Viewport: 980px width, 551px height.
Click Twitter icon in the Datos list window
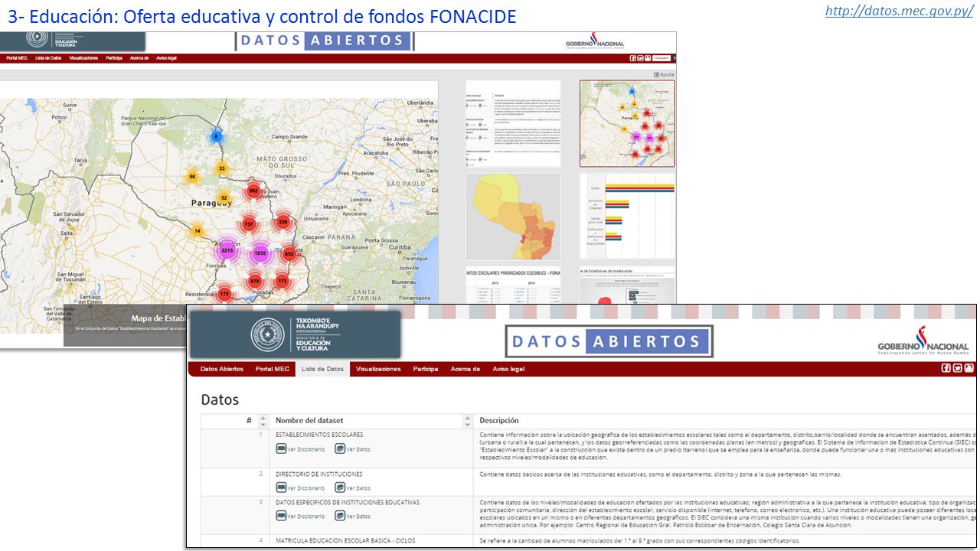pyautogui.click(x=957, y=368)
